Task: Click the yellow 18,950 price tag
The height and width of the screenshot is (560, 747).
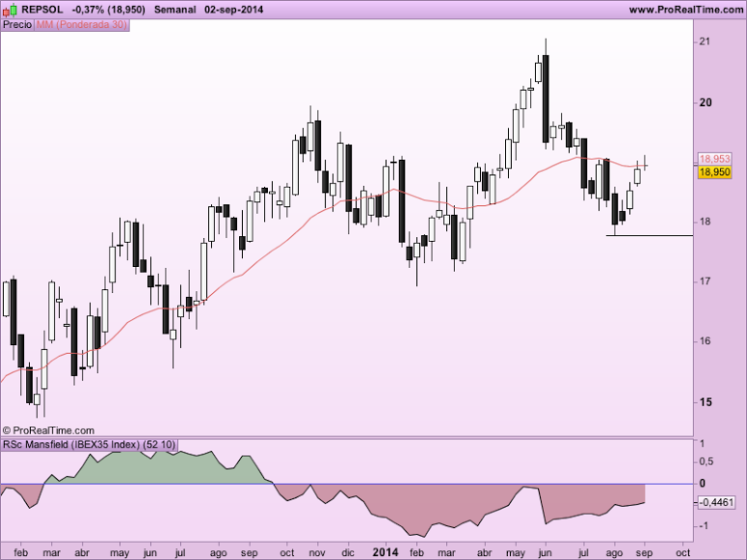Action: coord(714,173)
